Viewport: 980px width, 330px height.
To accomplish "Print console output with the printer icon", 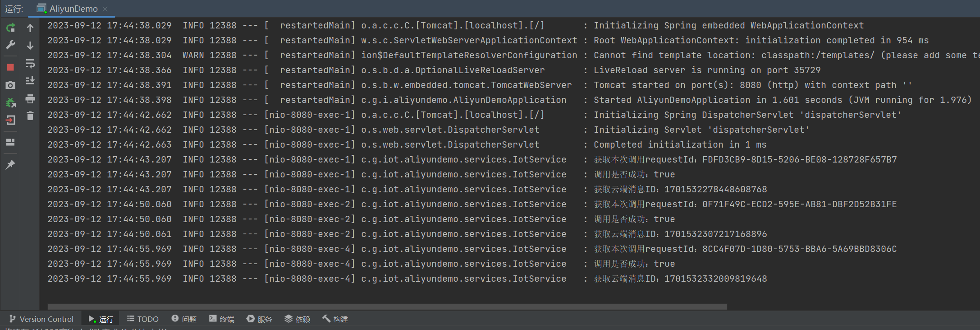I will point(30,98).
